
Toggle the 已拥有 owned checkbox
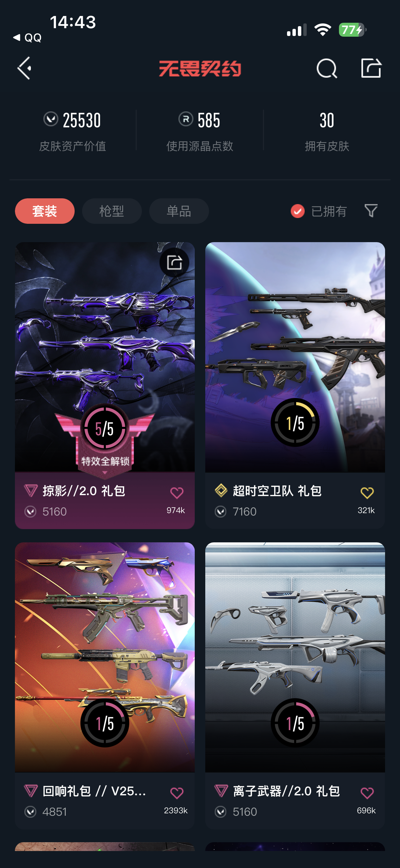click(298, 211)
